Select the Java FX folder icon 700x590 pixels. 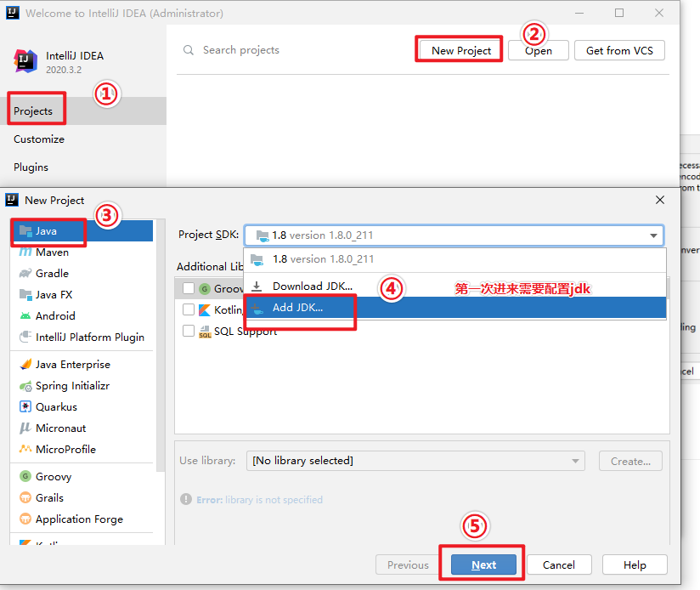(x=25, y=294)
